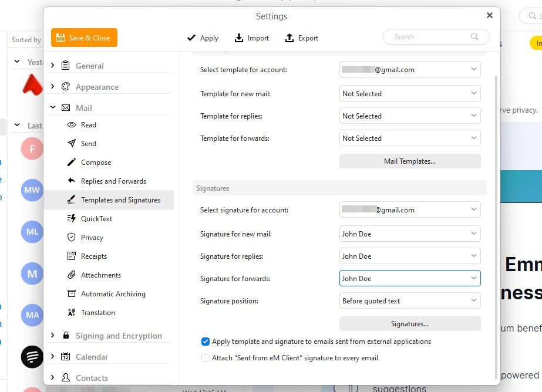Enable attaching 'Sent from eM Client' signature
The height and width of the screenshot is (392, 542).
tap(206, 357)
